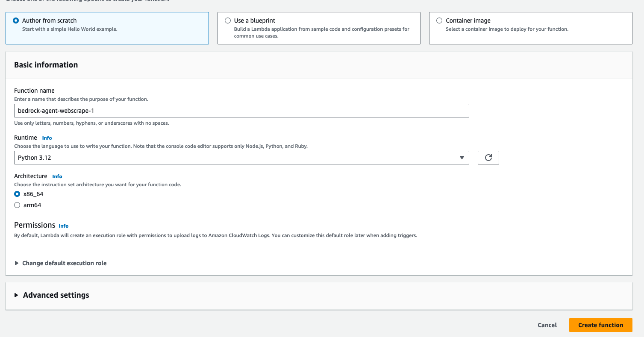Choose the x86_64 architecture

(17, 194)
